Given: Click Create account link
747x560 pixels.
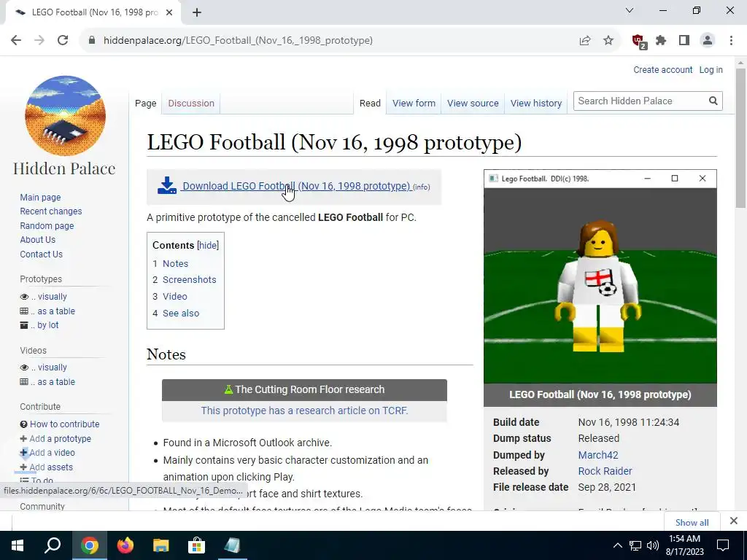Looking at the screenshot, I should pos(662,70).
